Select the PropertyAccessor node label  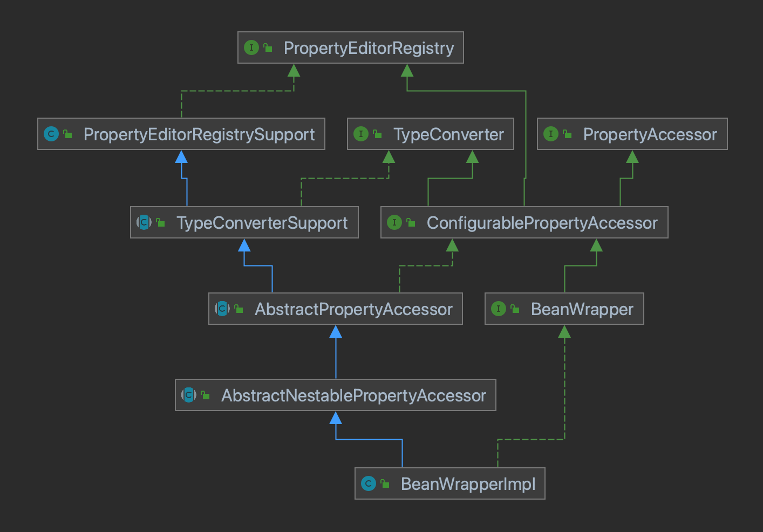(x=650, y=134)
